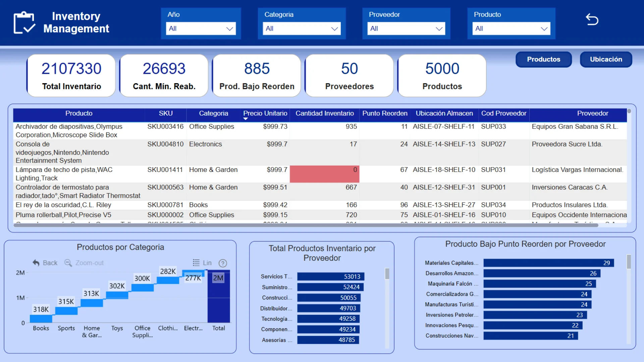Switch to the Productos page
This screenshot has width=644, height=362.
click(x=543, y=59)
